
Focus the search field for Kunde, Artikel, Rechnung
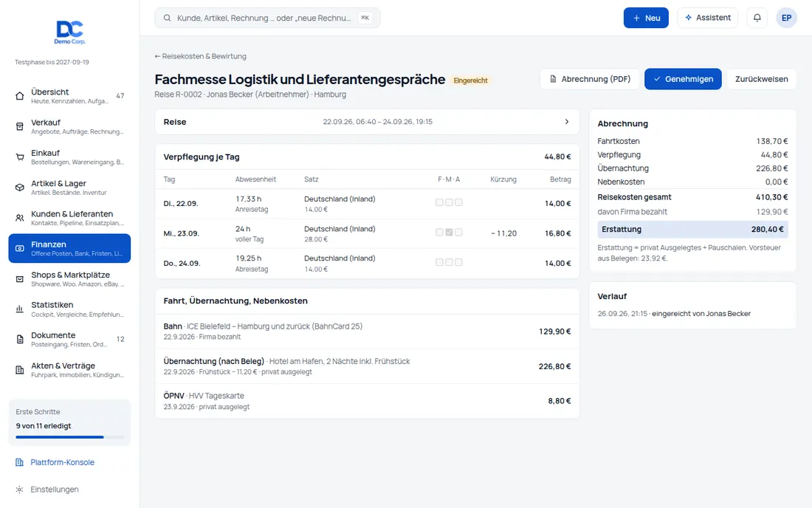coord(267,18)
